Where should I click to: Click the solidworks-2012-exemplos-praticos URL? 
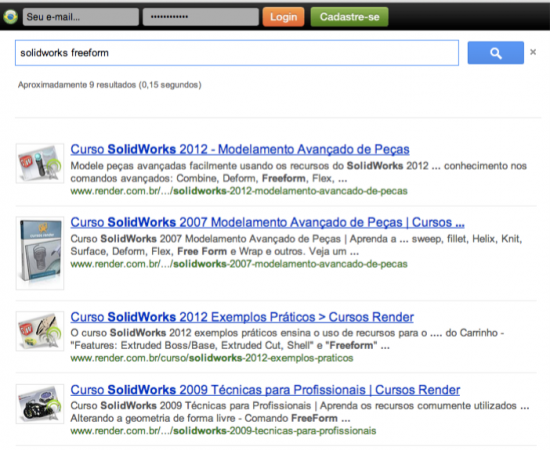212,358
